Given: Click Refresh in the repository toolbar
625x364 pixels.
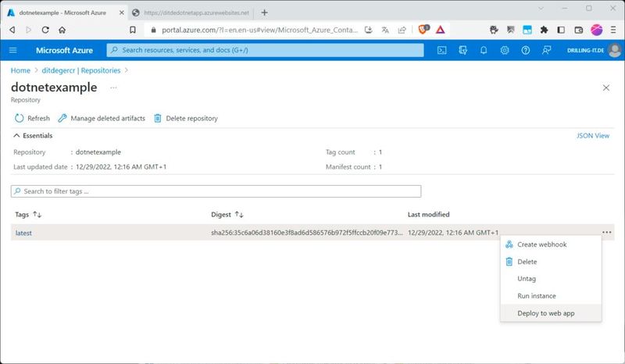Looking at the screenshot, I should point(32,119).
